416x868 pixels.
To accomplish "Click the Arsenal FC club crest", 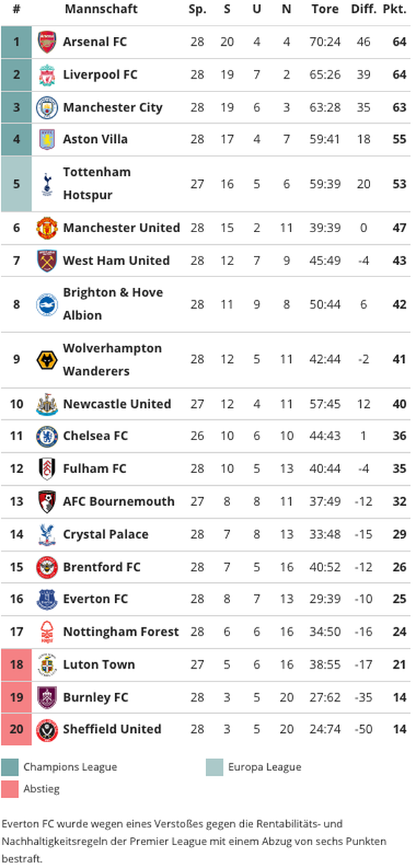I will coord(46,42).
